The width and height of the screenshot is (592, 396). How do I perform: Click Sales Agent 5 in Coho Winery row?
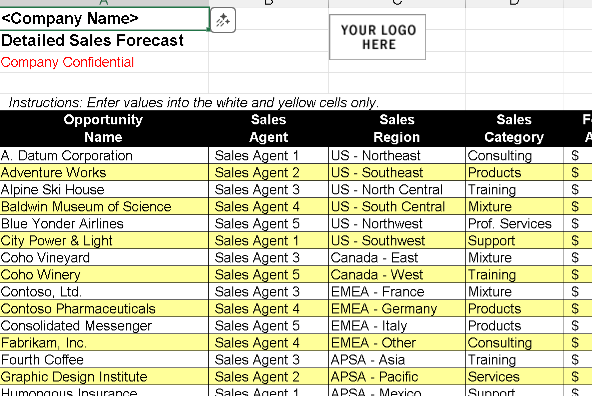click(x=268, y=274)
